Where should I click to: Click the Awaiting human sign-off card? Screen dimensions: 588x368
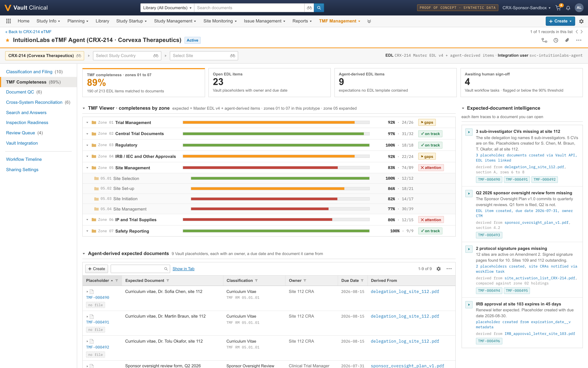pyautogui.click(x=521, y=83)
